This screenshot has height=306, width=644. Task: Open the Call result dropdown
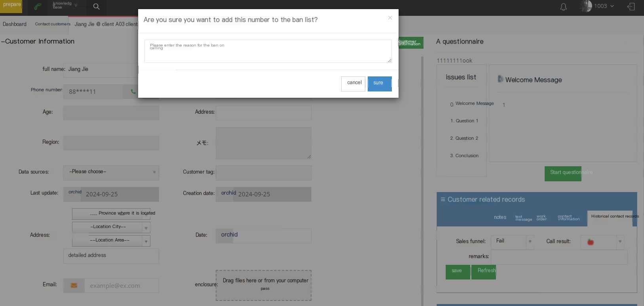pos(602,241)
